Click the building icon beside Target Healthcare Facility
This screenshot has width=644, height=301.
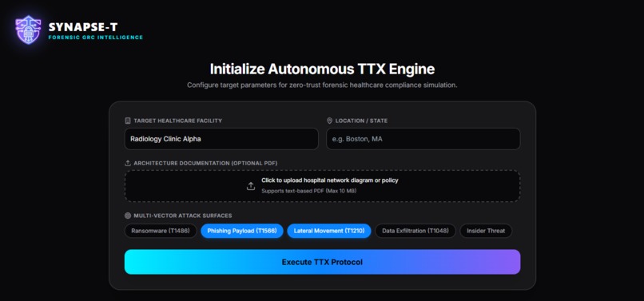[128, 121]
